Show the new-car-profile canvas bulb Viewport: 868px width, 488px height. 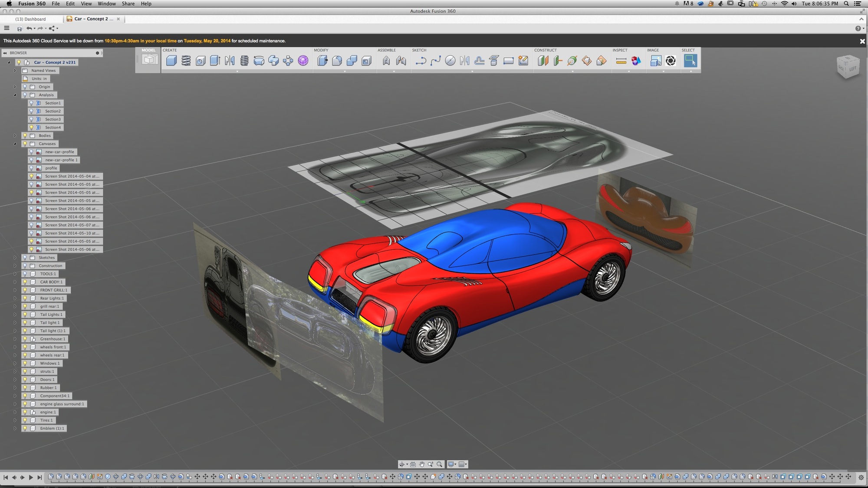pos(31,152)
